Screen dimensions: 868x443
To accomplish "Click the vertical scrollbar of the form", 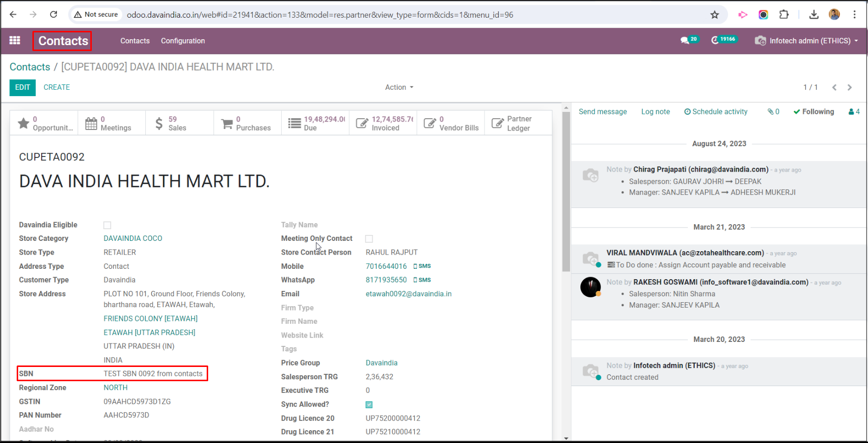I will click(566, 196).
